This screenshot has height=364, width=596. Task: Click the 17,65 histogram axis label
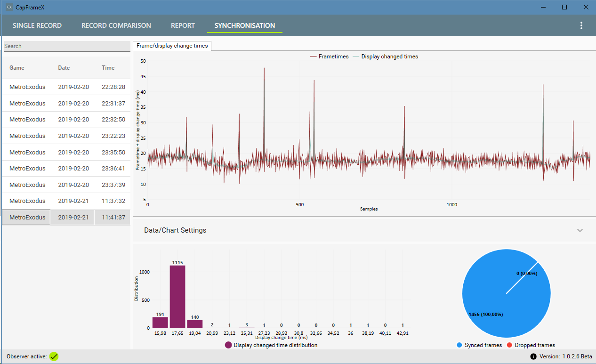pyautogui.click(x=177, y=333)
